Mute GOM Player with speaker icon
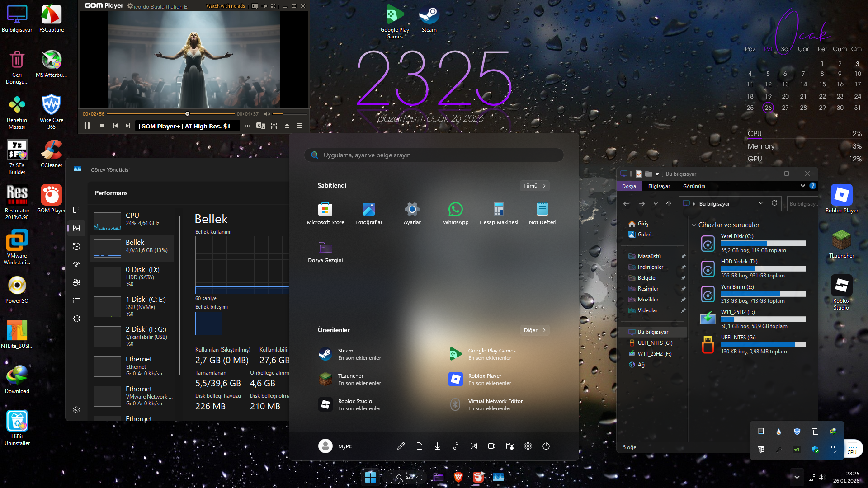Image resolution: width=868 pixels, height=488 pixels. click(267, 114)
